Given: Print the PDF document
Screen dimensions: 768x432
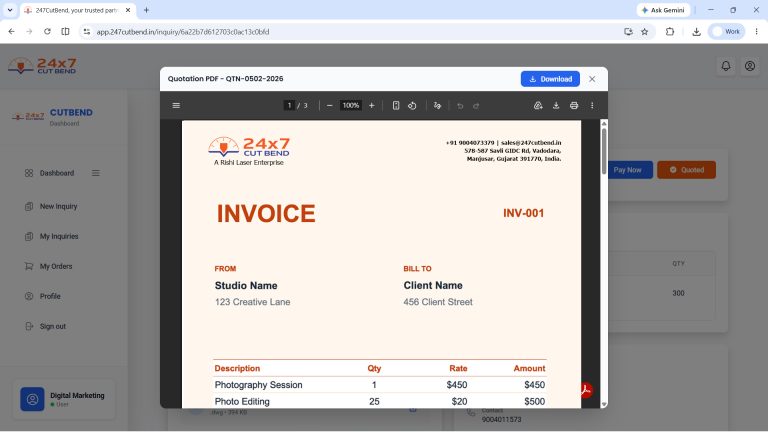Looking at the screenshot, I should click(x=574, y=105).
